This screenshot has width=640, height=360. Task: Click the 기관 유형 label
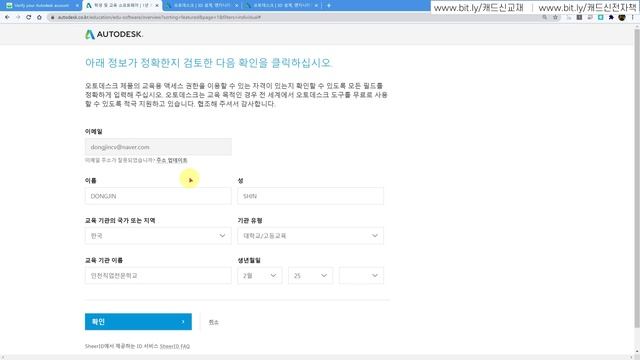point(250,220)
